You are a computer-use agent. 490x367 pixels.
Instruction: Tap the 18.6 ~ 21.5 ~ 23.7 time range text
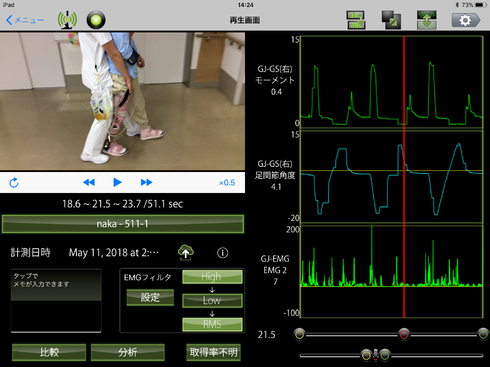click(122, 204)
